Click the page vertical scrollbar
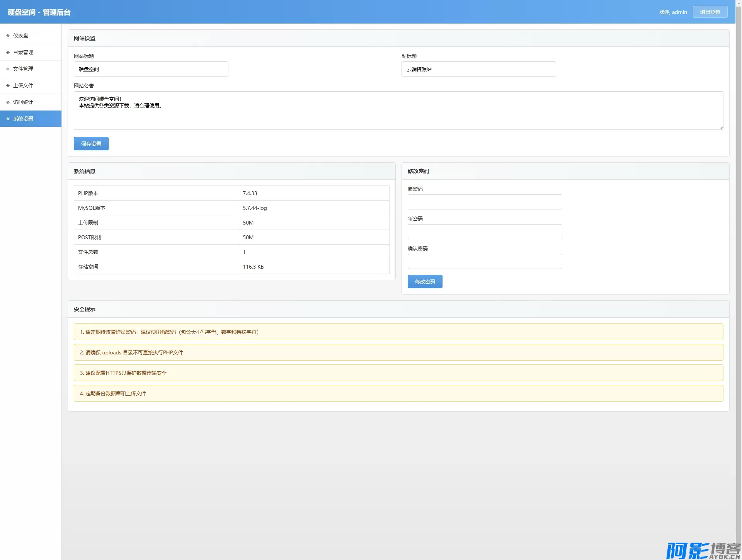 tap(739, 271)
